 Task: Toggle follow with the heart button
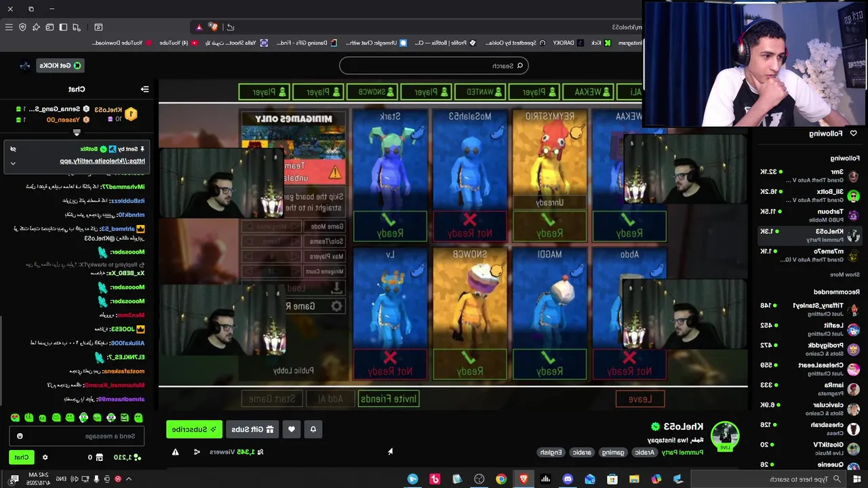(x=292, y=429)
